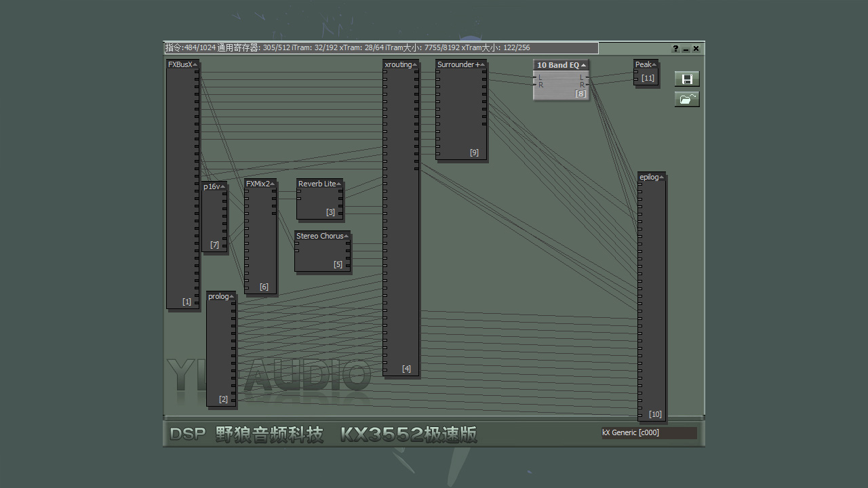The image size is (868, 488).
Task: Click the triangle beside the prolog title
Action: click(232, 297)
